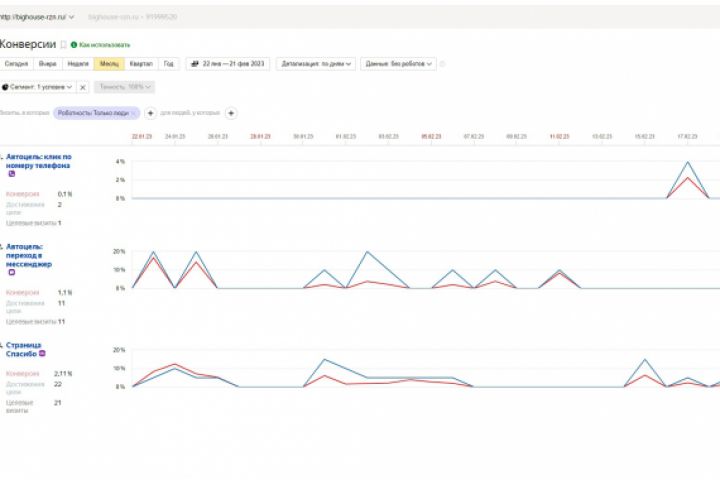Remove the Роботность Только люди filter chip

tap(134, 113)
